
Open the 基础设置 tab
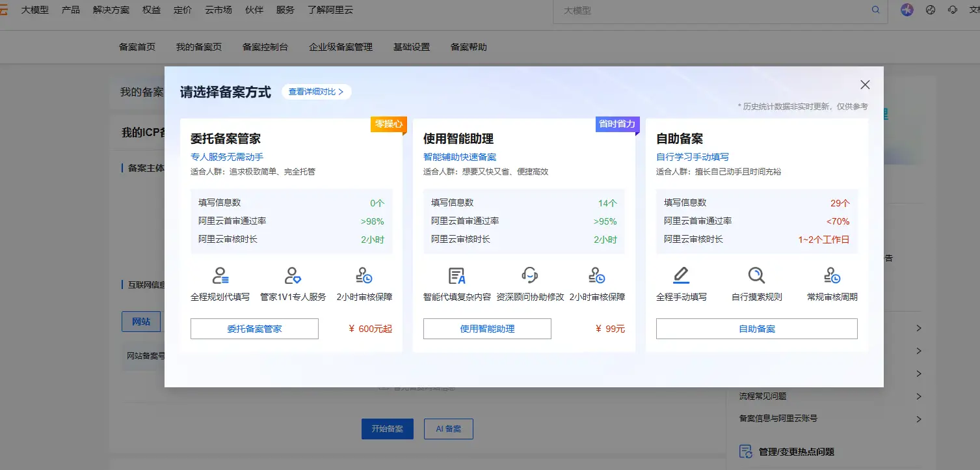coord(412,47)
